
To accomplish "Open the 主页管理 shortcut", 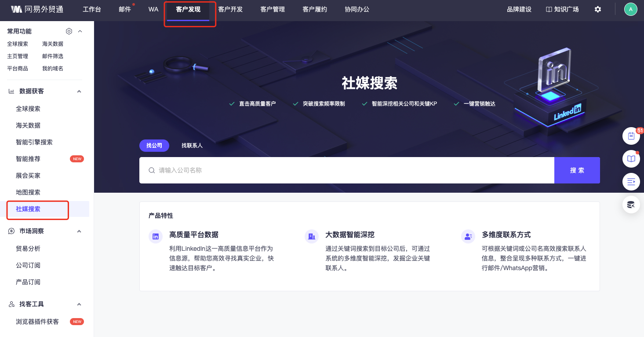I will tap(18, 56).
